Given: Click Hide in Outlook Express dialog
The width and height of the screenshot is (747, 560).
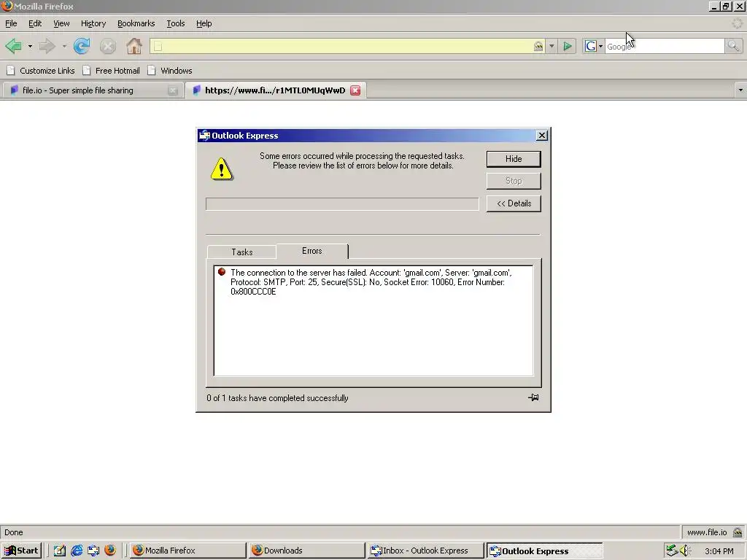Looking at the screenshot, I should coord(514,159).
